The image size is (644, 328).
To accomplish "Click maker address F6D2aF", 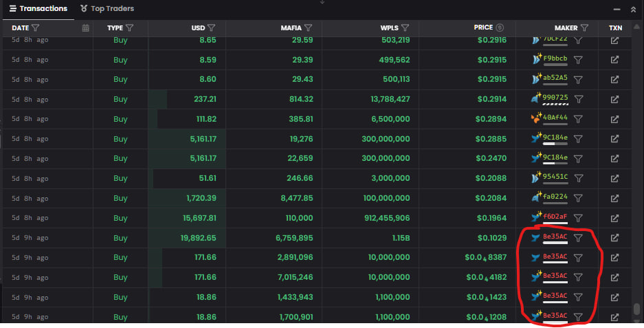I will point(555,216).
